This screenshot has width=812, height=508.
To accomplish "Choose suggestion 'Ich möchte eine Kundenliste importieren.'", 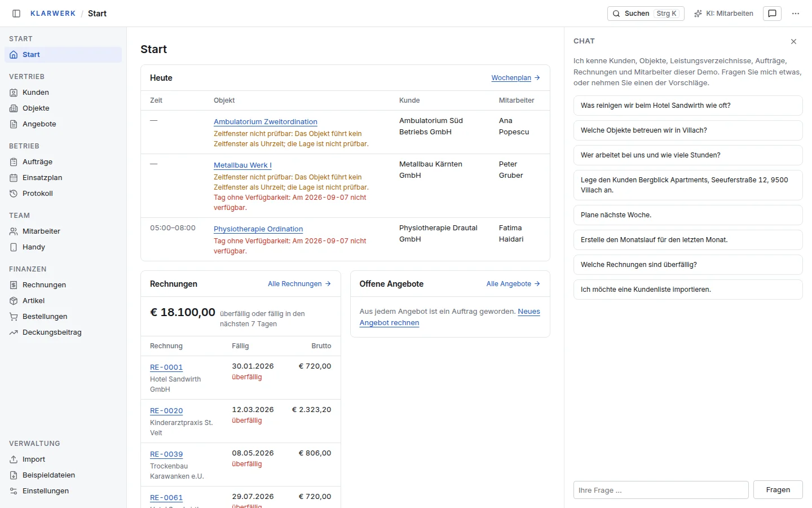I will [x=688, y=290].
